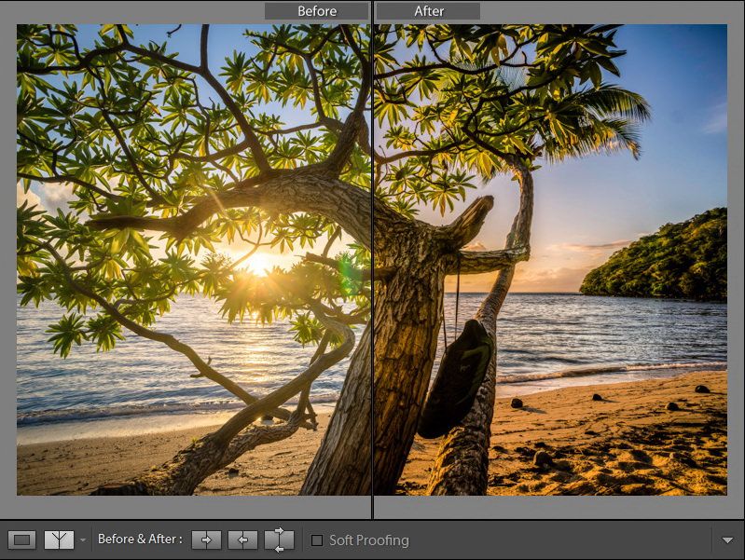Enable the Soft Proofing checkbox
745x560 pixels.
pyautogui.click(x=317, y=540)
